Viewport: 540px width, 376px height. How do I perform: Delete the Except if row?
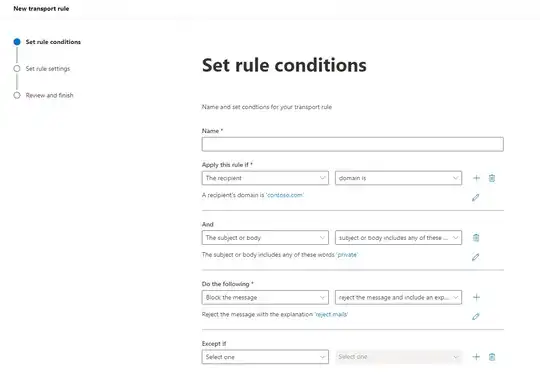click(x=492, y=357)
